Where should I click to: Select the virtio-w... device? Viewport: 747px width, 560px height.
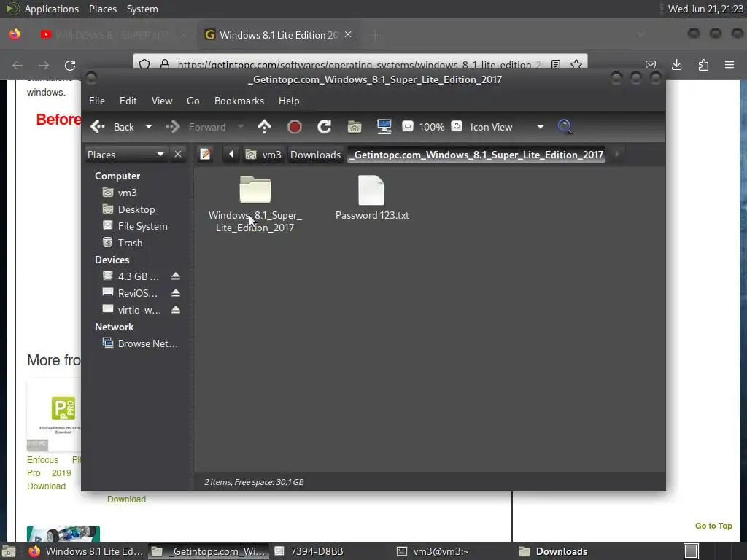pos(132,310)
